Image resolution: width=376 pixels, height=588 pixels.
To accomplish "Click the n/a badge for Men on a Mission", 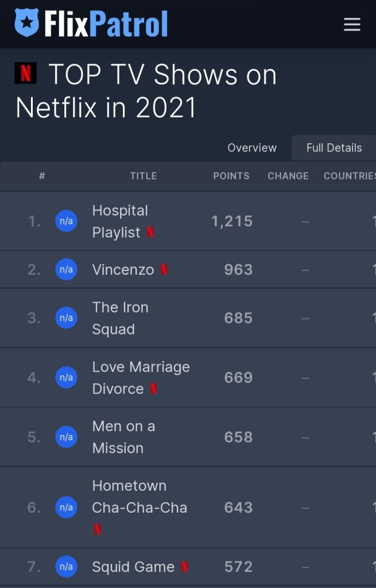I will (x=66, y=437).
